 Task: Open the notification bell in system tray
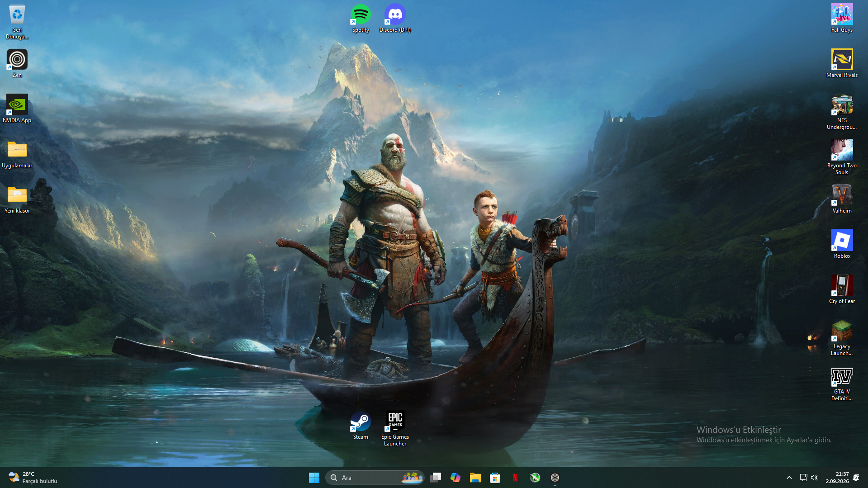click(856, 478)
